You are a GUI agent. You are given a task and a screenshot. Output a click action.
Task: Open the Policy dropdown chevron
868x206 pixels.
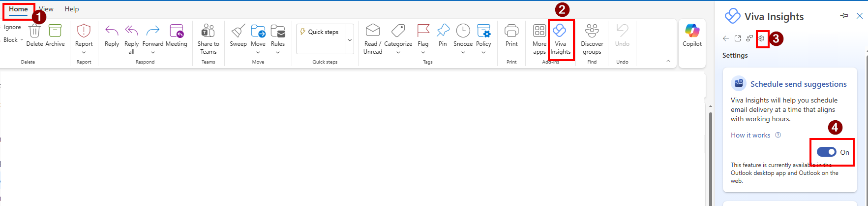pos(483,52)
